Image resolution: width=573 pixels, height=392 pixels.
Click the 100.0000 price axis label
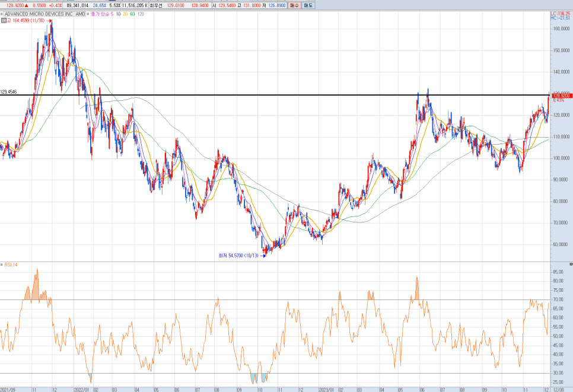(x=561, y=158)
